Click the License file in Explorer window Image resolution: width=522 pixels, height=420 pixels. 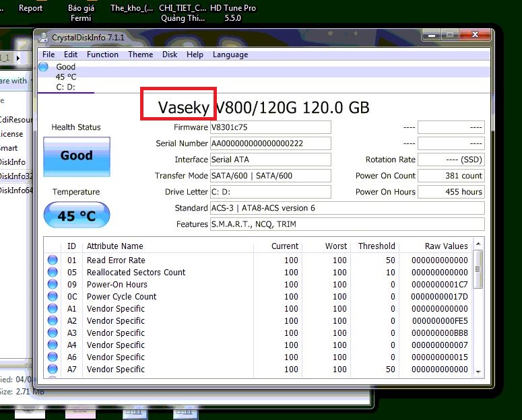(x=11, y=134)
